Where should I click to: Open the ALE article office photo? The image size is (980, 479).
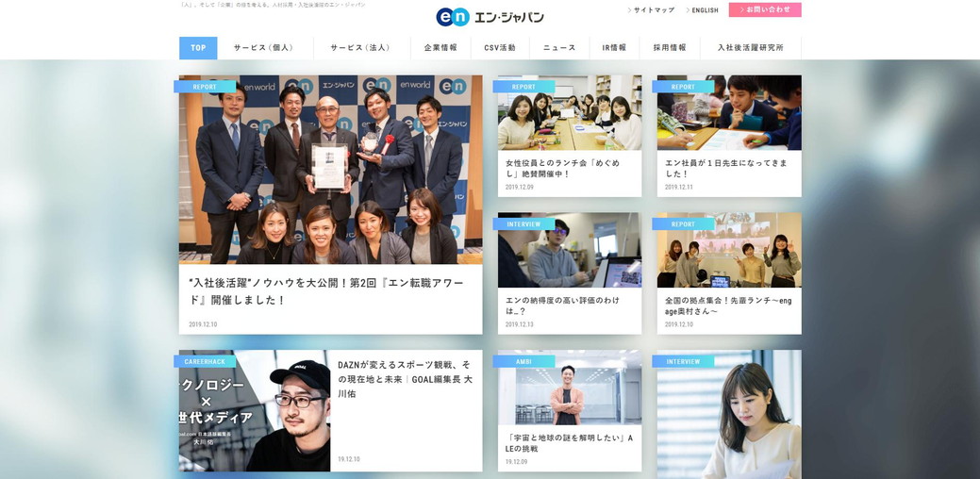tap(570, 388)
